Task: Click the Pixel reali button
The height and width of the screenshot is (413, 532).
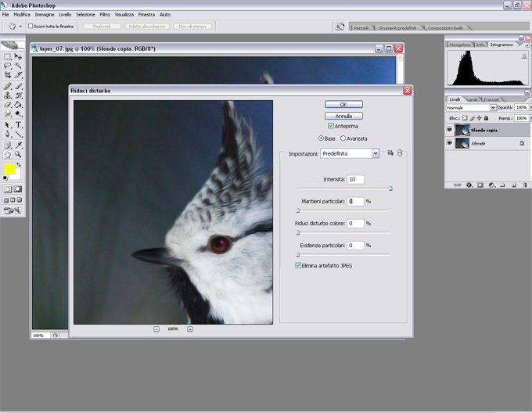Action: click(x=102, y=26)
